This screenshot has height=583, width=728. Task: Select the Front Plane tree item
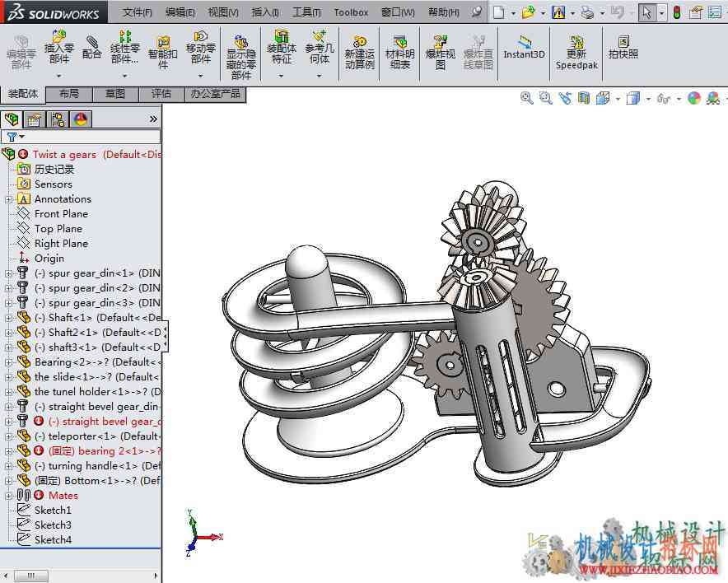point(61,214)
